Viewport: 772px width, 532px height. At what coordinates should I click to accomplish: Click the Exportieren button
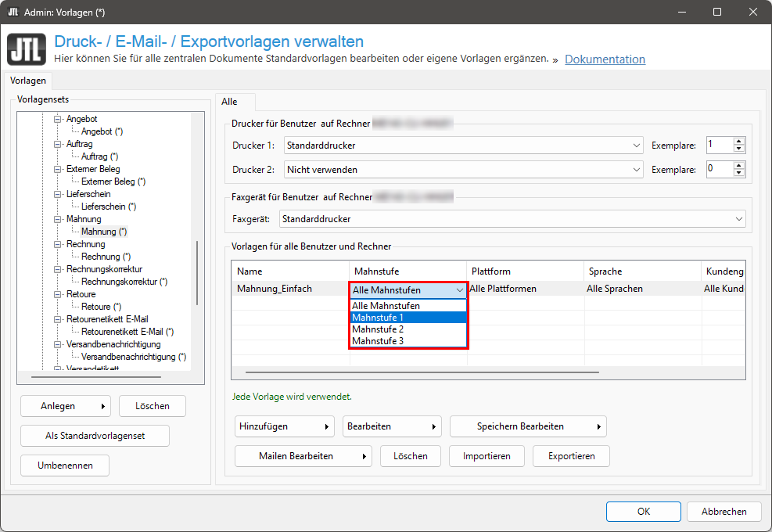tap(571, 456)
